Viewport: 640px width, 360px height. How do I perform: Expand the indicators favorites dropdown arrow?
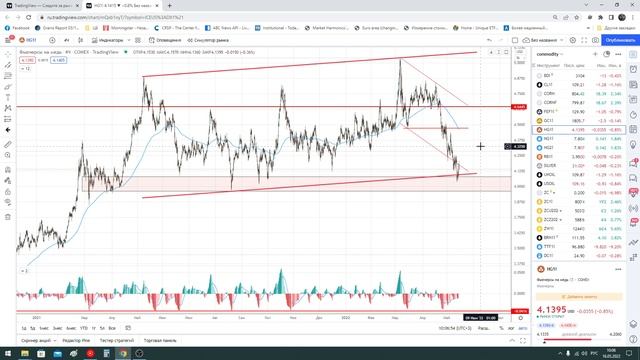[x=129, y=40]
